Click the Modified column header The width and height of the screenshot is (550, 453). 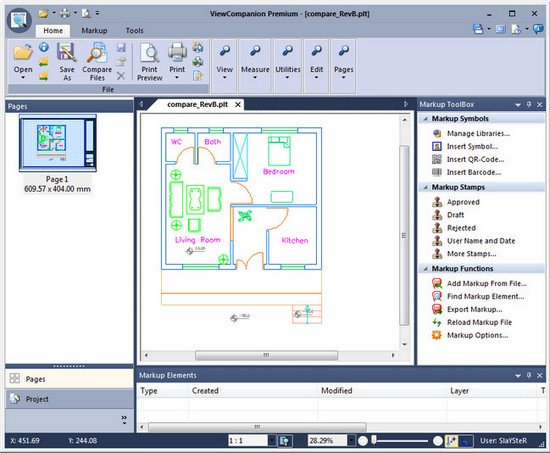click(x=382, y=391)
